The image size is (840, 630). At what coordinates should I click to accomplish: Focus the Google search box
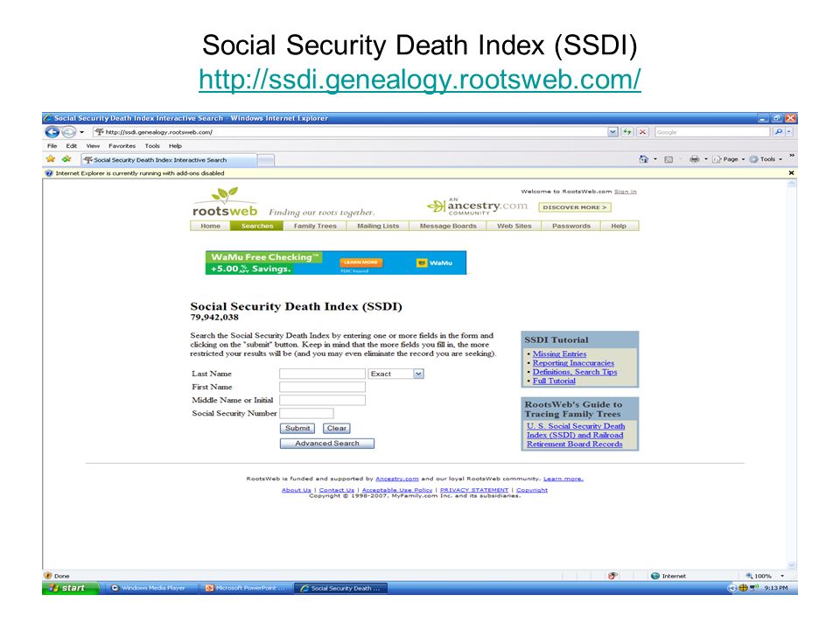[712, 132]
